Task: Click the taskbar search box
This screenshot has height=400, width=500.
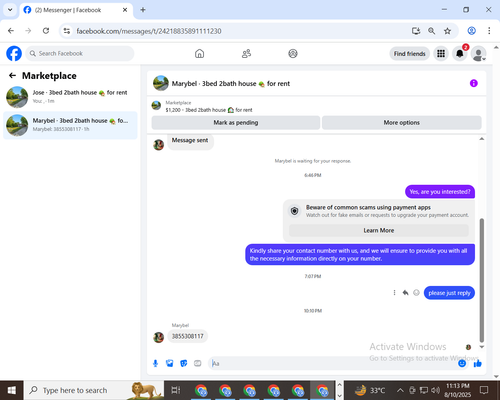Action: click(x=94, y=390)
